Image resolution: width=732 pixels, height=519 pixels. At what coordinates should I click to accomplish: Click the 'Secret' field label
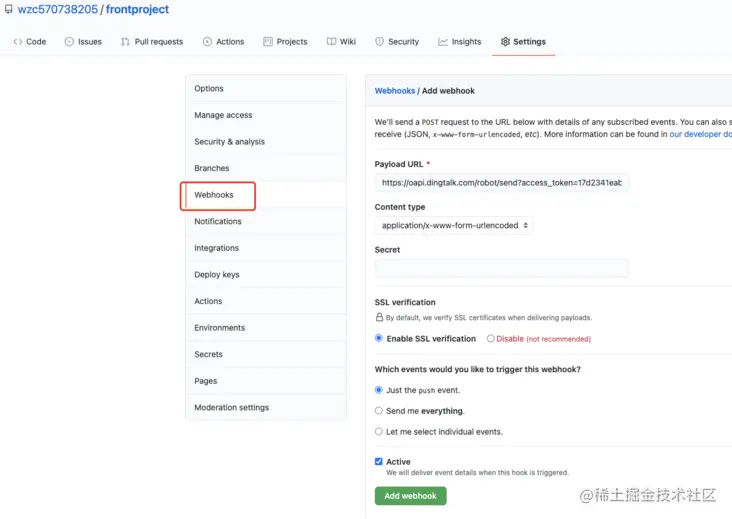[x=387, y=250]
